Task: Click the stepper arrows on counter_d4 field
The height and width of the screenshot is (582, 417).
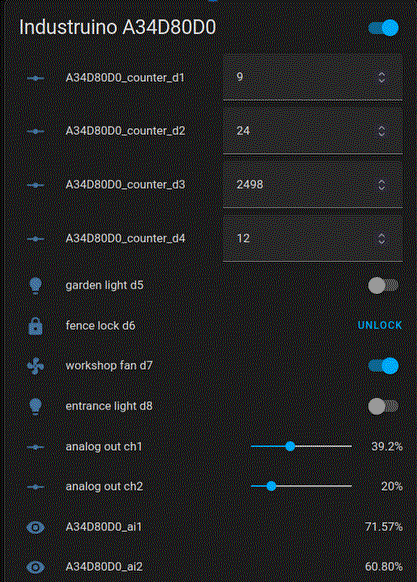Action: [x=381, y=238]
